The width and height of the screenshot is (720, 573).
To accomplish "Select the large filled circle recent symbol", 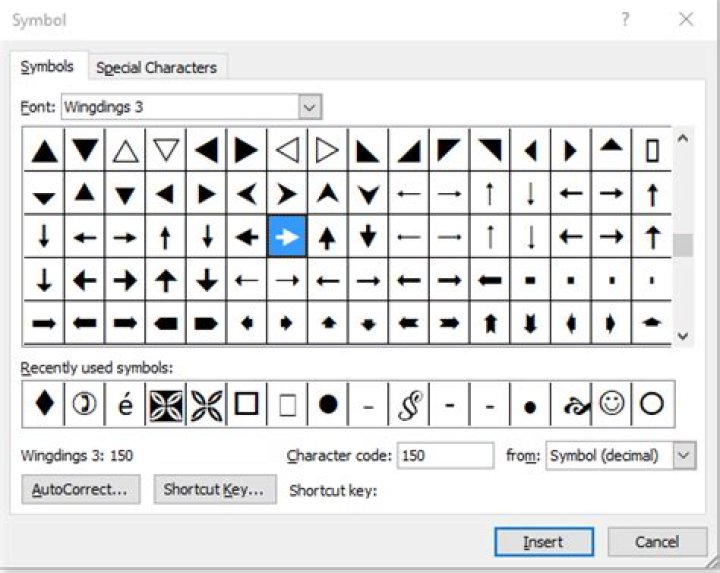I will point(328,404).
